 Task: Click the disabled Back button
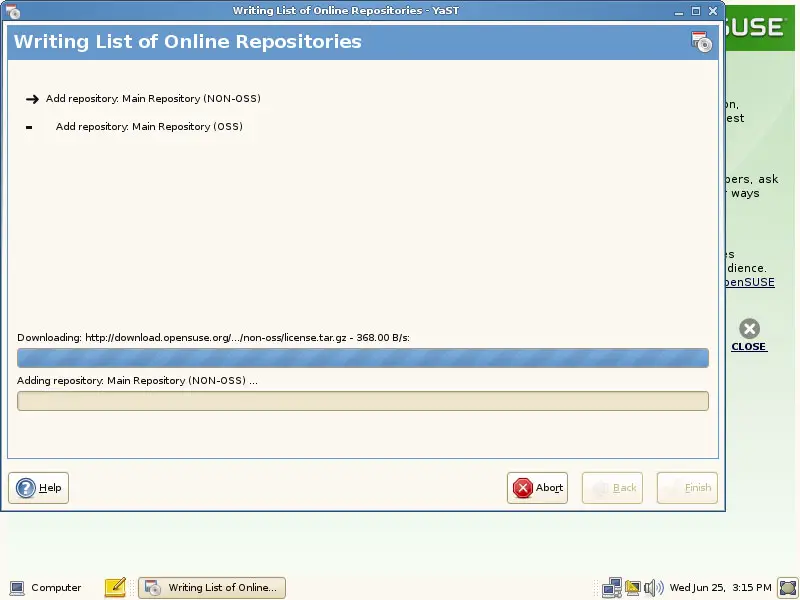(612, 488)
